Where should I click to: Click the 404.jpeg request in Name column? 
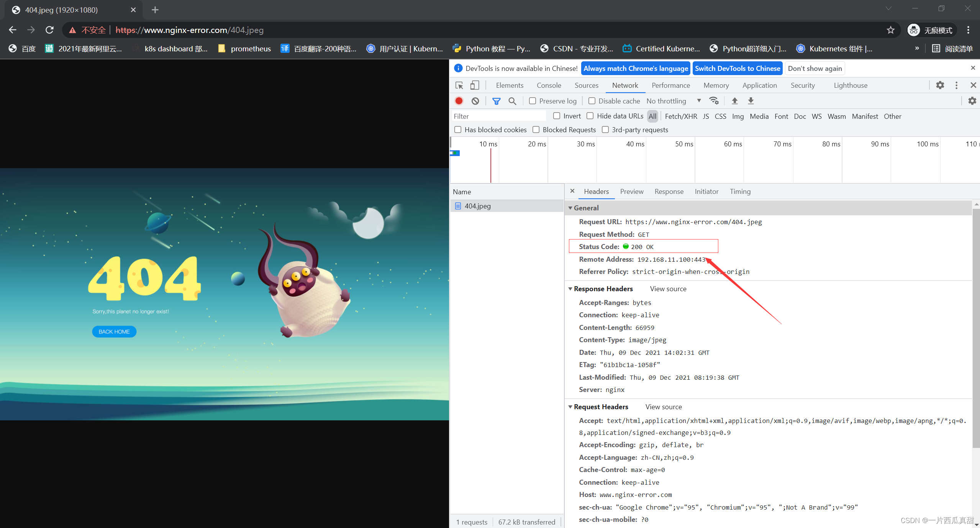(478, 205)
